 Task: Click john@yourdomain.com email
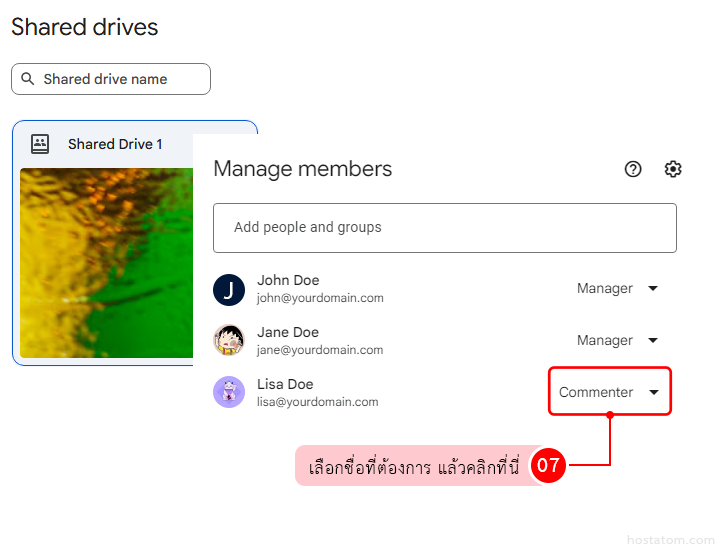pos(320,298)
